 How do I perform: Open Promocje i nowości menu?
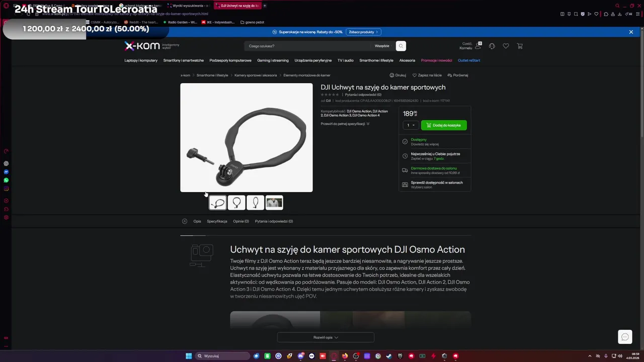[437, 60]
